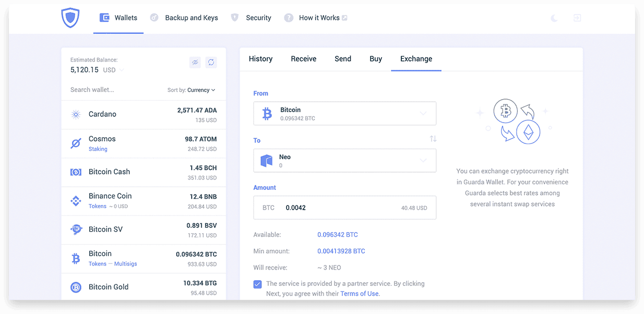Click the Backup and Keys icon
Screen dimensions: 644x314
pos(154,18)
